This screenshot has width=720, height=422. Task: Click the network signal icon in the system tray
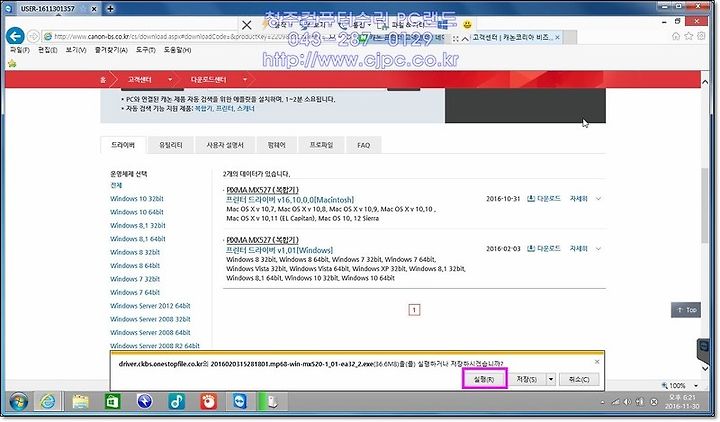[616, 402]
